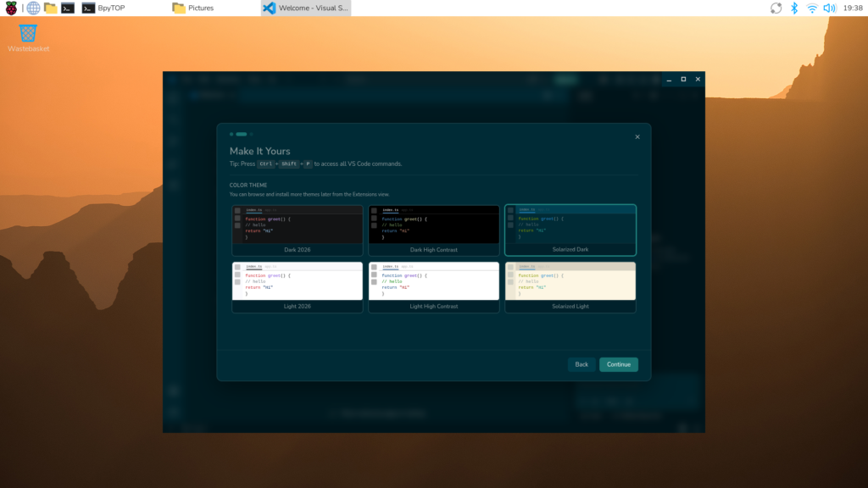868x488 pixels.
Task: Go to the third onboarding step dot
Action: click(x=251, y=134)
